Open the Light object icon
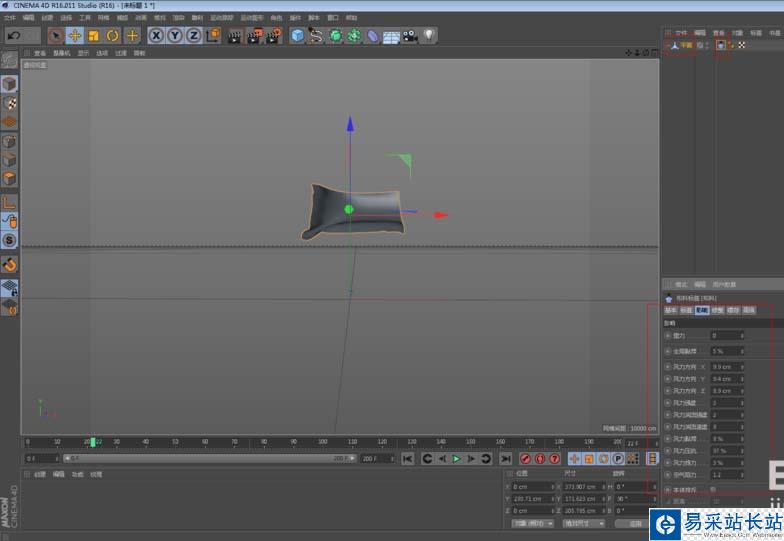 (x=428, y=36)
